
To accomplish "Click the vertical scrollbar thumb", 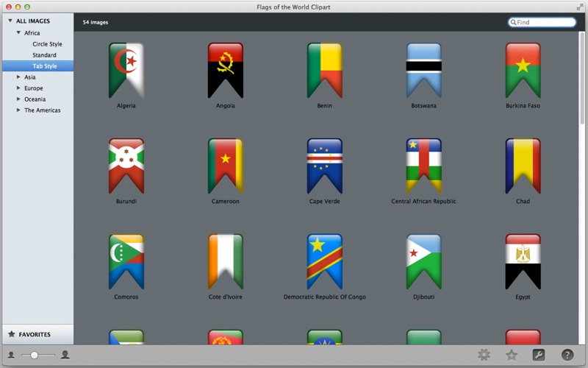I will (582, 78).
